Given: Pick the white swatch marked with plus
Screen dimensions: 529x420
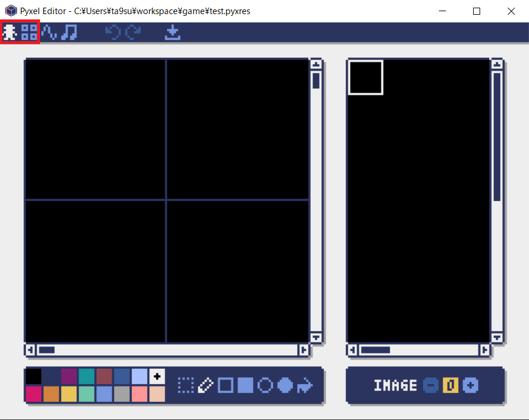Looking at the screenshot, I should click(x=157, y=376).
